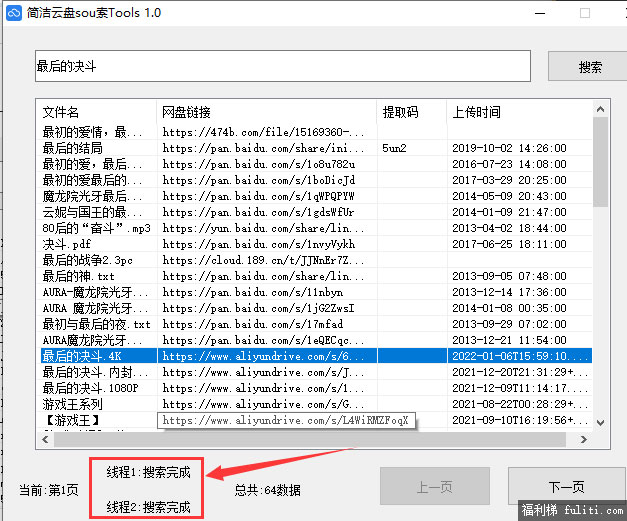The height and width of the screenshot is (521, 627).
Task: Click the search text field containing 最后的决斗
Action: pos(282,67)
